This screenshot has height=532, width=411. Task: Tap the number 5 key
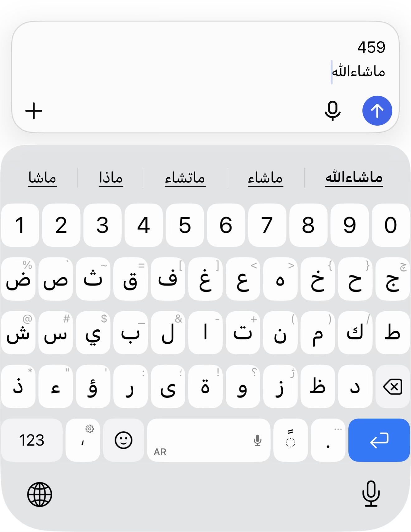point(185,225)
